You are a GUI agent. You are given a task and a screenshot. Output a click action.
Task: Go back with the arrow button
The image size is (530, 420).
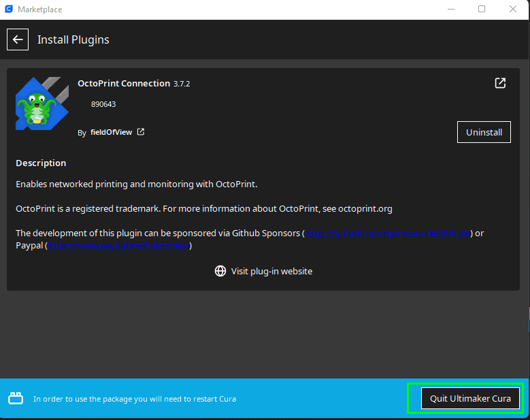click(x=18, y=39)
